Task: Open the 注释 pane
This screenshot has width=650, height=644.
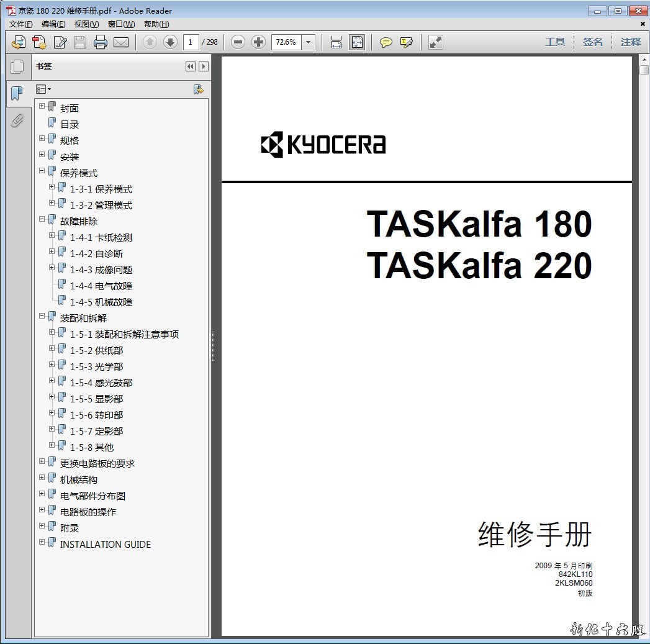Action: [630, 42]
